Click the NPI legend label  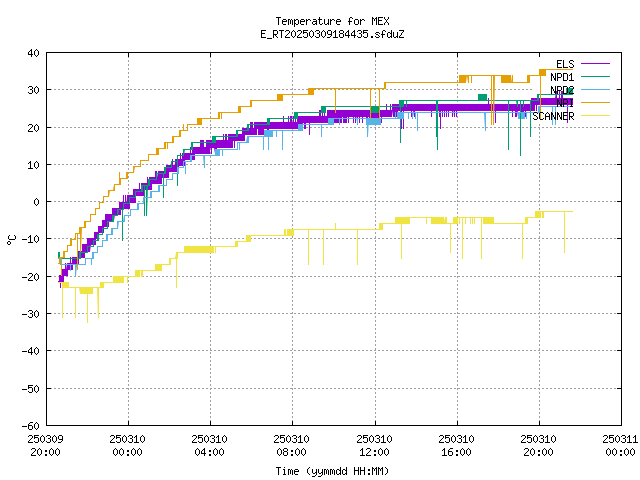coord(565,103)
